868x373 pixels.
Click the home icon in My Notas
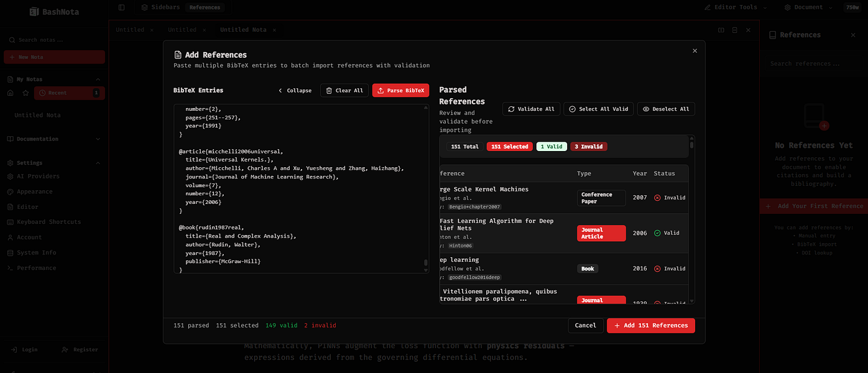click(11, 93)
